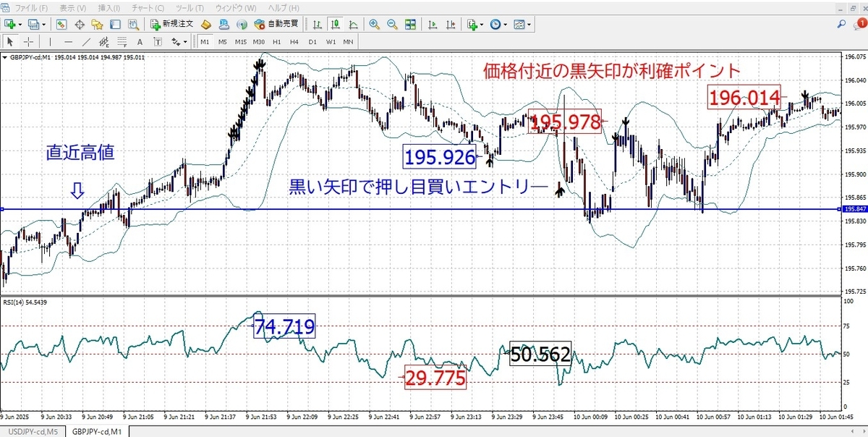The width and height of the screenshot is (868, 437).
Task: Select vertical line drawing tool
Action: (x=50, y=41)
